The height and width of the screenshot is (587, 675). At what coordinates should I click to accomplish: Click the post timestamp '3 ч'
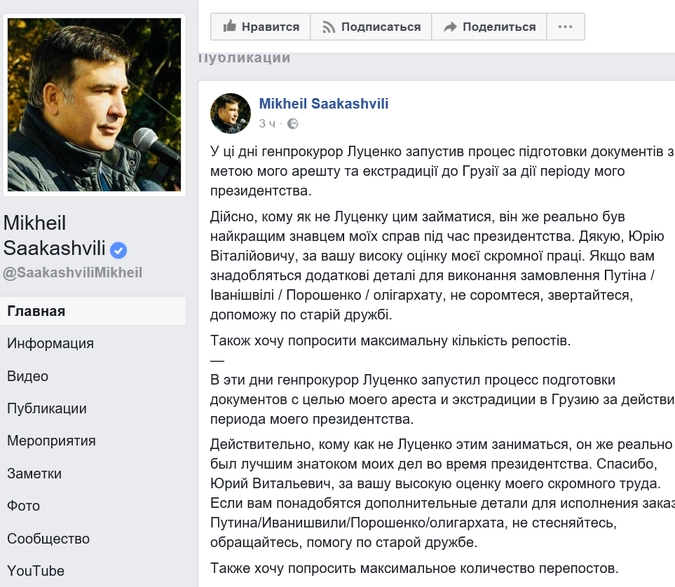click(267, 124)
